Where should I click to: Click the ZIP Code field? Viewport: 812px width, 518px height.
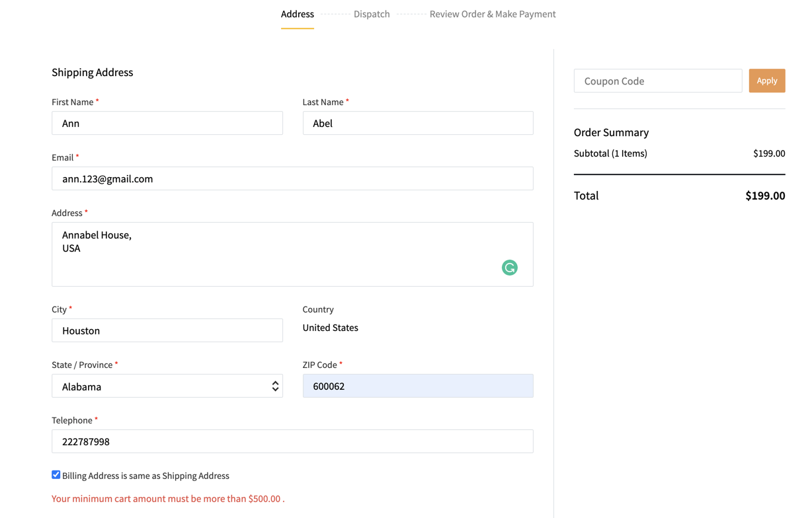tap(417, 386)
